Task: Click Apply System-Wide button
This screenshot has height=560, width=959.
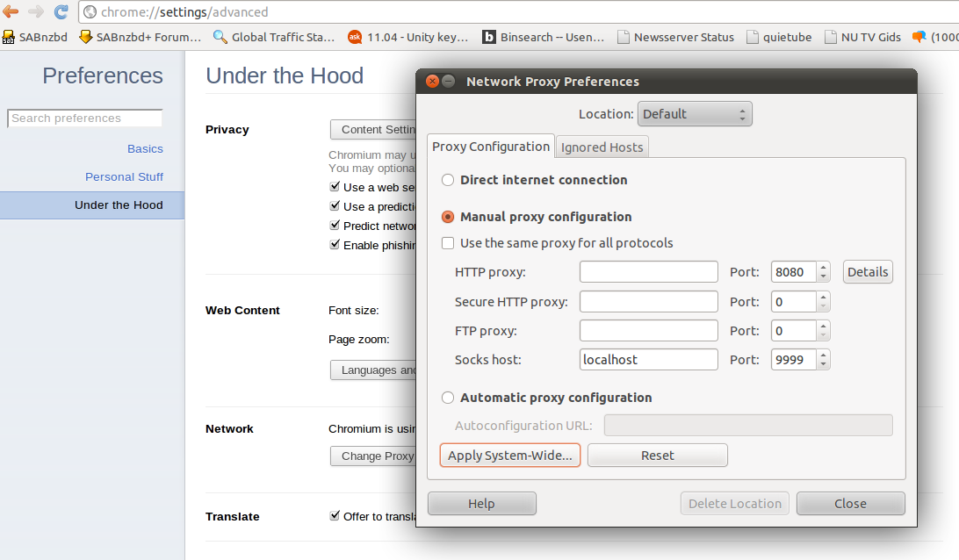Action: [510, 456]
